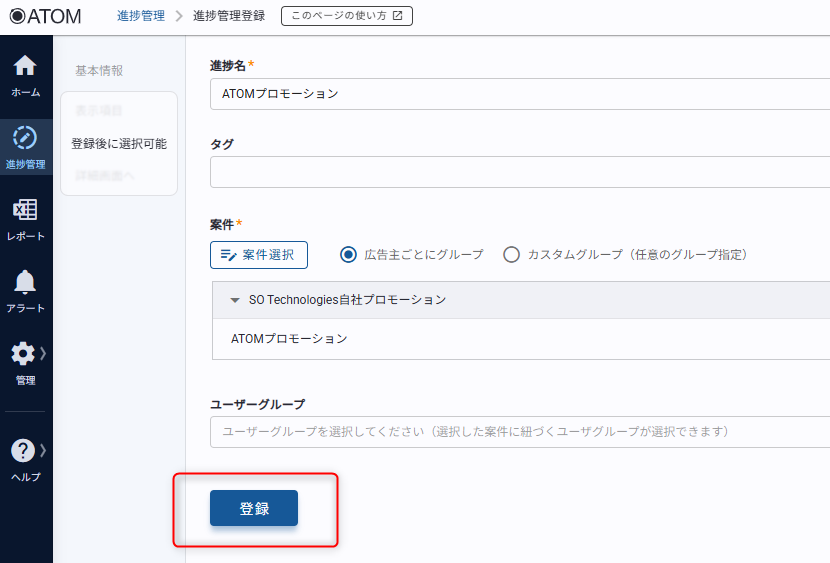Click the タグ input field

pos(520,172)
